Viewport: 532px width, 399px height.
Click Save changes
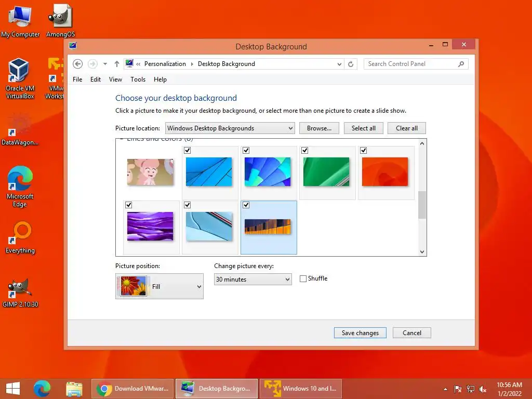coord(360,333)
